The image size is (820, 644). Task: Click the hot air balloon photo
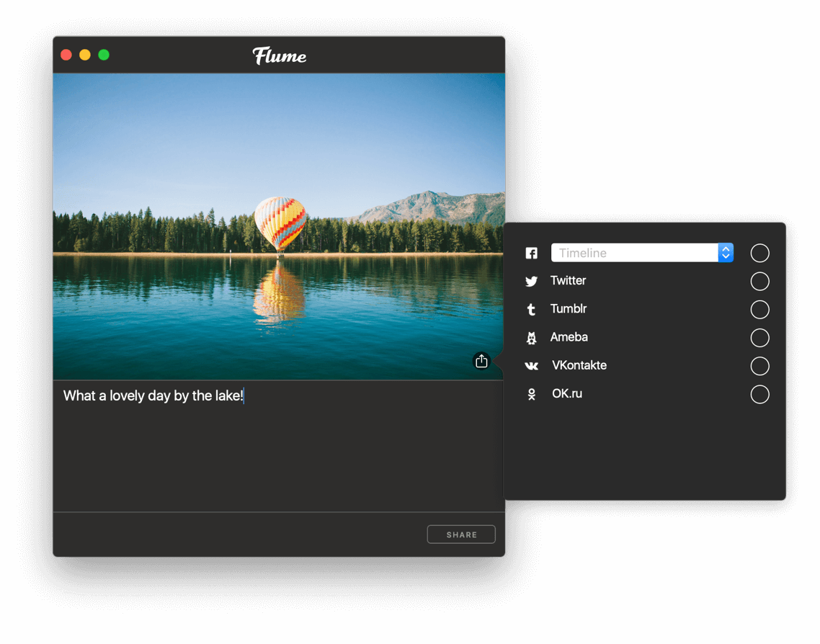click(x=278, y=226)
